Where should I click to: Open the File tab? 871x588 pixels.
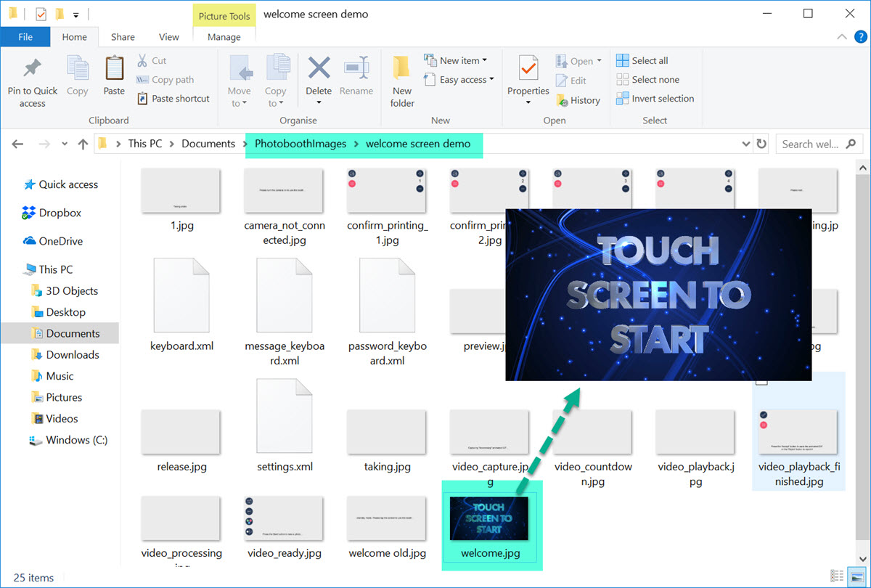pos(25,37)
